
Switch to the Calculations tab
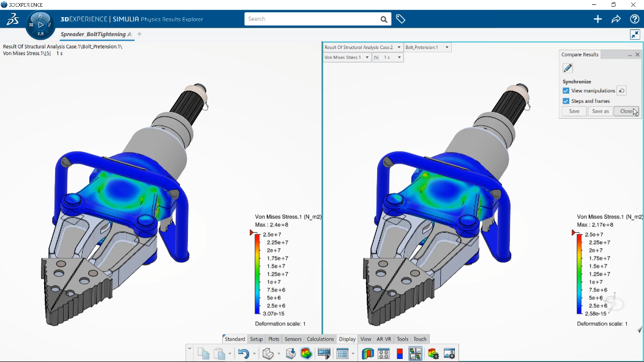[320, 339]
